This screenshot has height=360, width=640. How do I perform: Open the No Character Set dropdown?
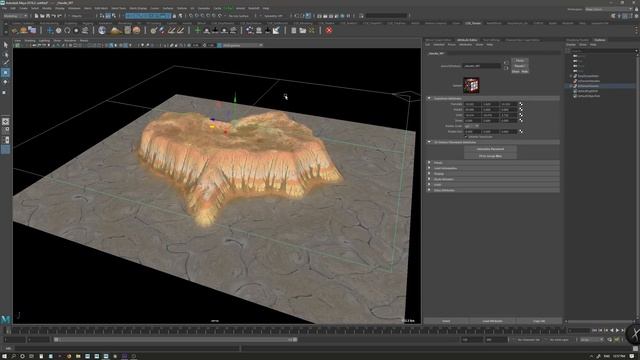[x=529, y=340]
